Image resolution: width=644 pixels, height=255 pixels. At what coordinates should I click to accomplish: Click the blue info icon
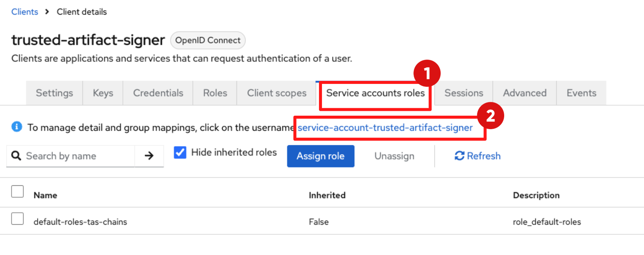click(x=17, y=127)
